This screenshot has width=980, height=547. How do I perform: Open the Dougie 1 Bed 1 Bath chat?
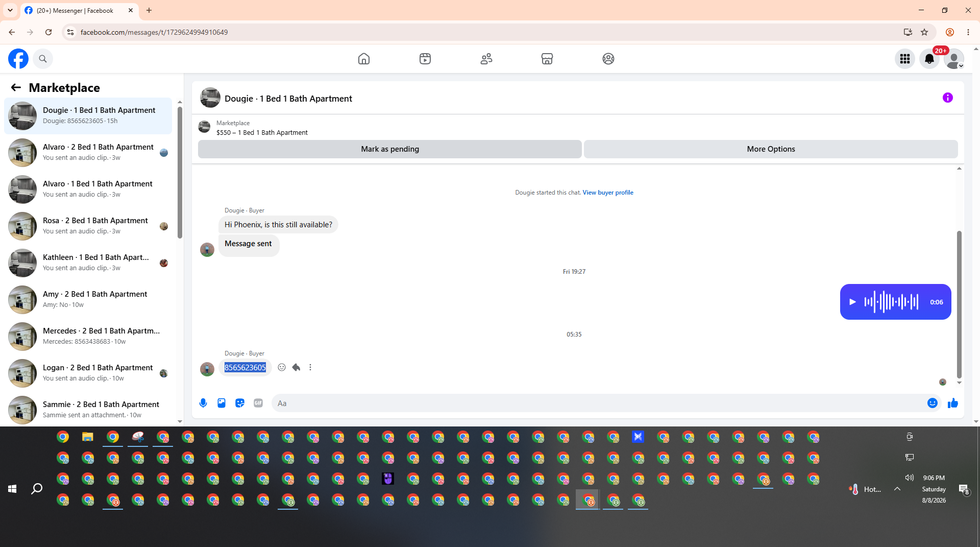pyautogui.click(x=88, y=116)
